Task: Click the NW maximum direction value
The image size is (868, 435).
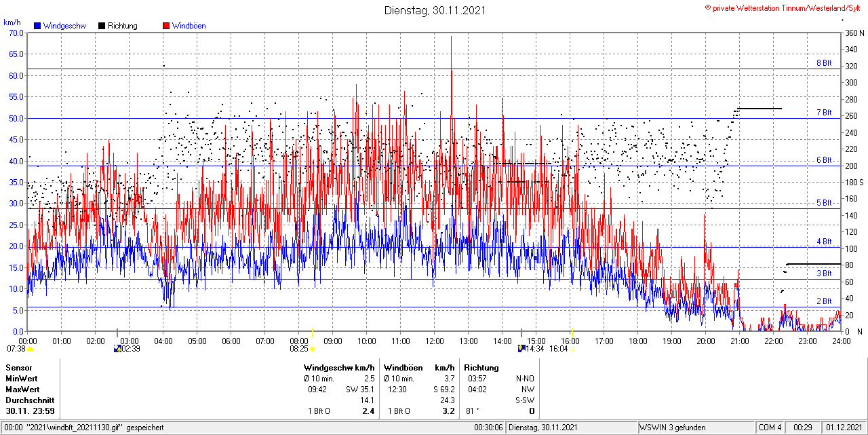Action: (x=528, y=390)
